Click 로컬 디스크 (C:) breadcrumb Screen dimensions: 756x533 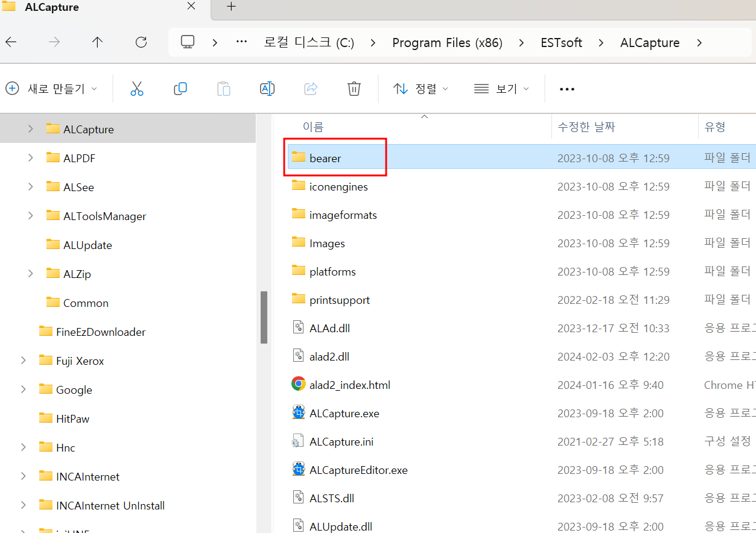(x=309, y=43)
